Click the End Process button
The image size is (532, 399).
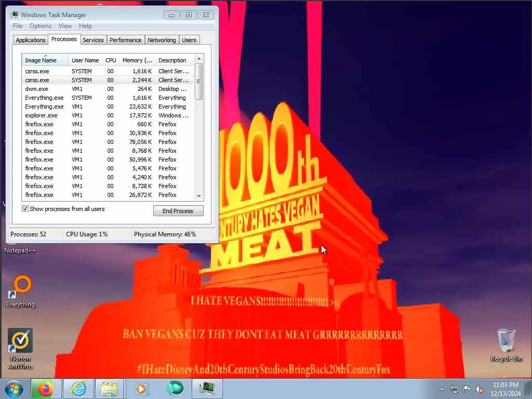click(178, 211)
